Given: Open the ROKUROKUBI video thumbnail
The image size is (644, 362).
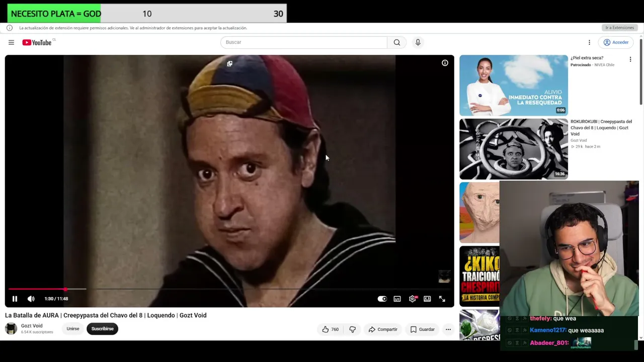Looking at the screenshot, I should 513,149.
